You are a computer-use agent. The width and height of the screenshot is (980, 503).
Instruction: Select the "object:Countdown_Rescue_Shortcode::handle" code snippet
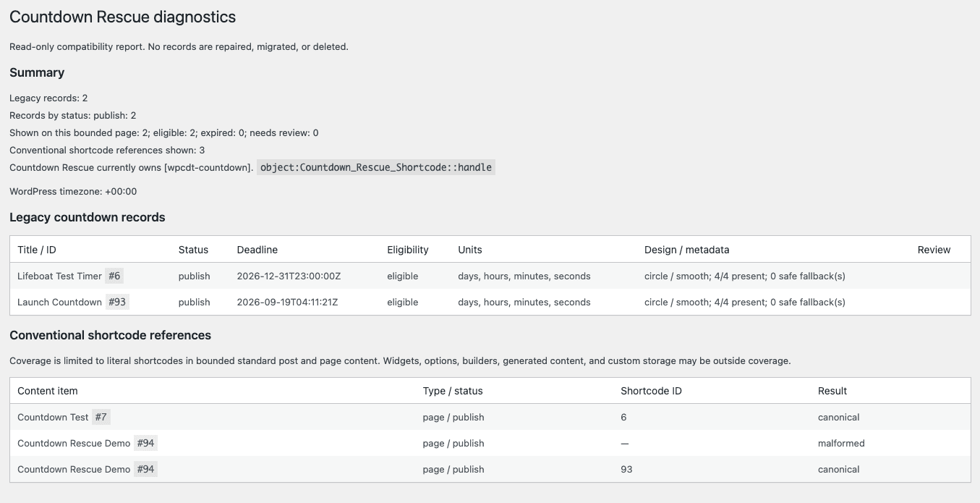[376, 167]
